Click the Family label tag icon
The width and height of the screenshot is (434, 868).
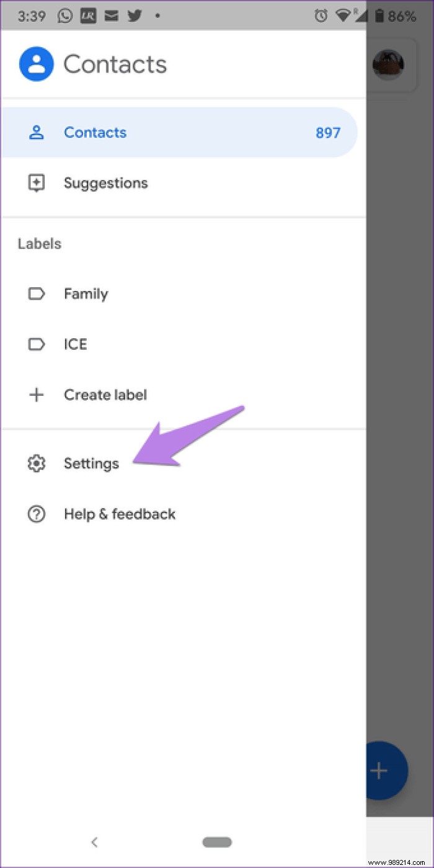click(37, 293)
